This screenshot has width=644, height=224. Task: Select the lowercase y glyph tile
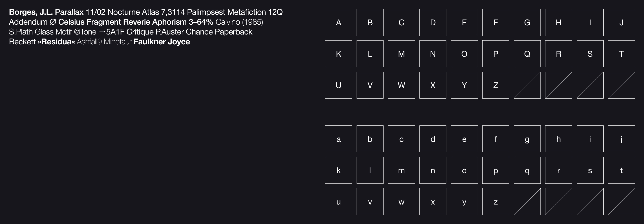click(x=464, y=202)
